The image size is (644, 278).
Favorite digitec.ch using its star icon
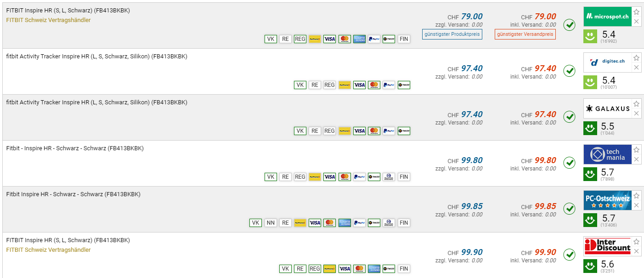(636, 58)
